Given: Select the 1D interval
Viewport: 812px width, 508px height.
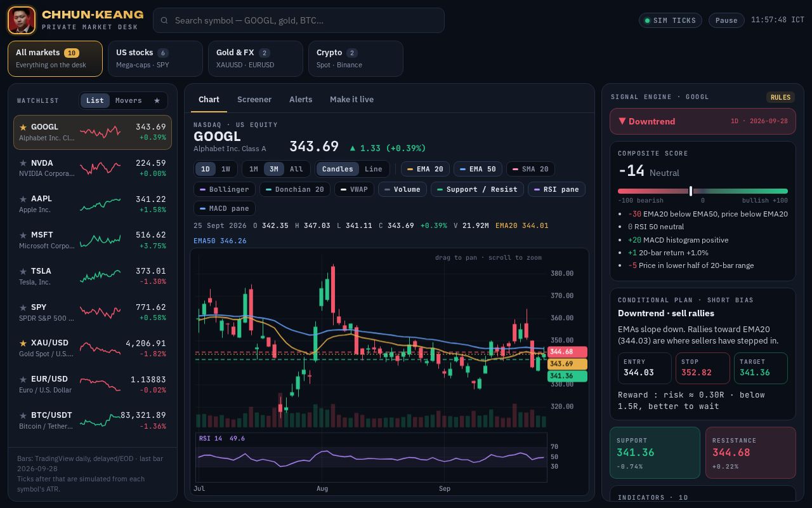Looking at the screenshot, I should [206, 169].
